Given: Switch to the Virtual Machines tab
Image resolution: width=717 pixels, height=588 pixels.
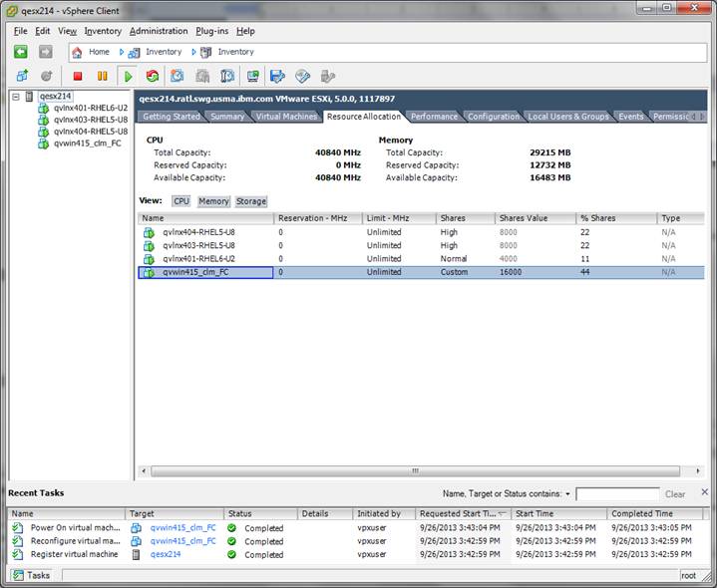Looking at the screenshot, I should (x=286, y=117).
